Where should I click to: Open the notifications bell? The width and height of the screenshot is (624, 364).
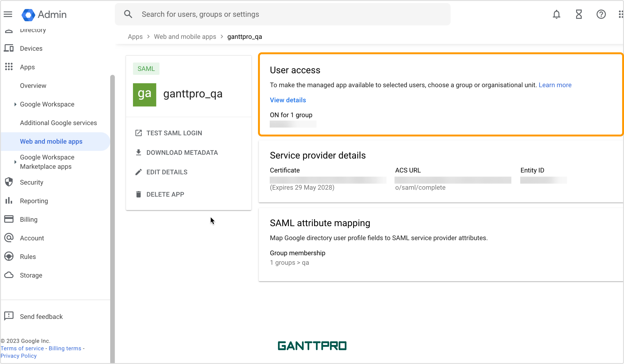click(x=556, y=14)
